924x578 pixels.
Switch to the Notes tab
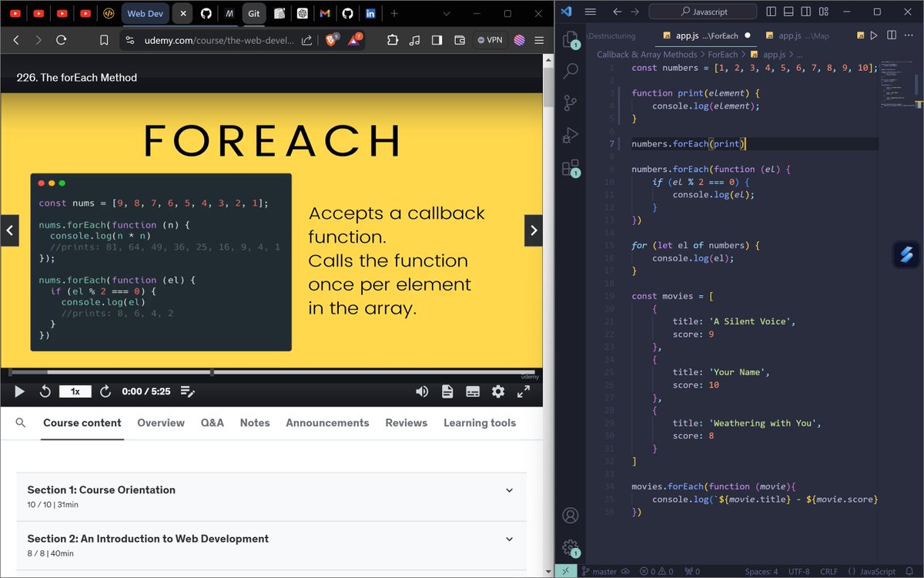[255, 422]
